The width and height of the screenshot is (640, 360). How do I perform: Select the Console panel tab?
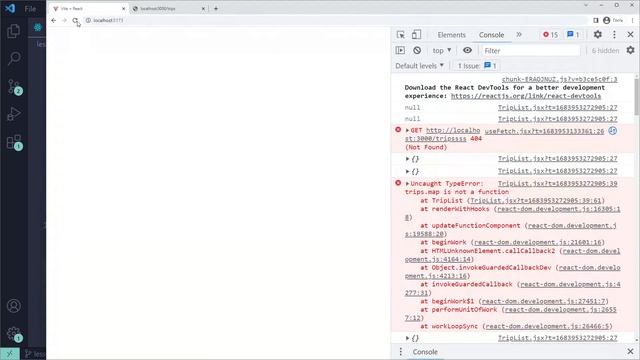pyautogui.click(x=491, y=35)
